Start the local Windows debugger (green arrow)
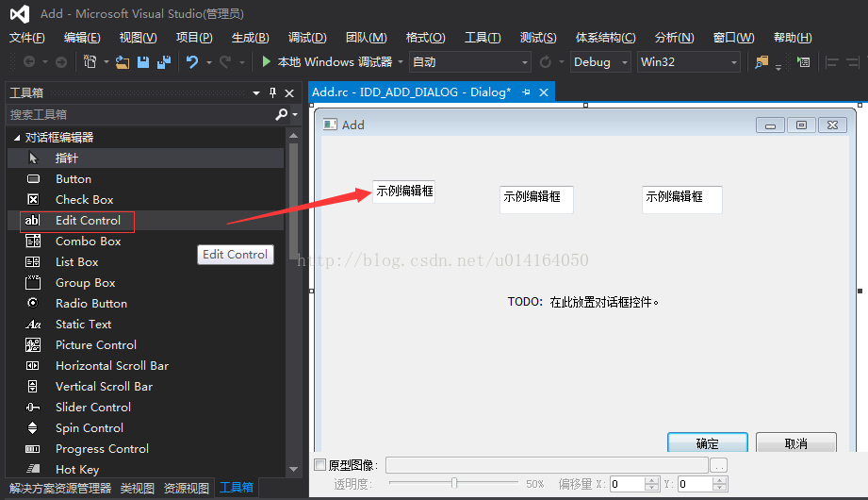 [x=267, y=61]
